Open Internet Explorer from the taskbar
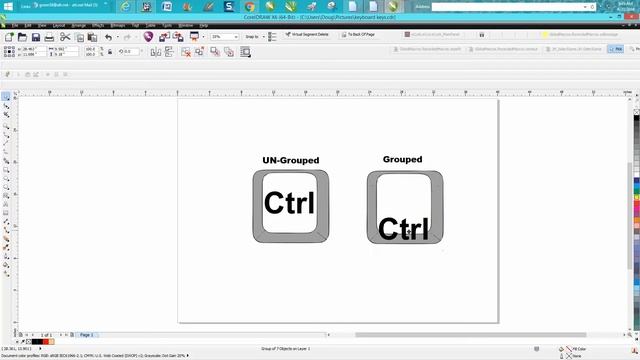 [x=125, y=6]
